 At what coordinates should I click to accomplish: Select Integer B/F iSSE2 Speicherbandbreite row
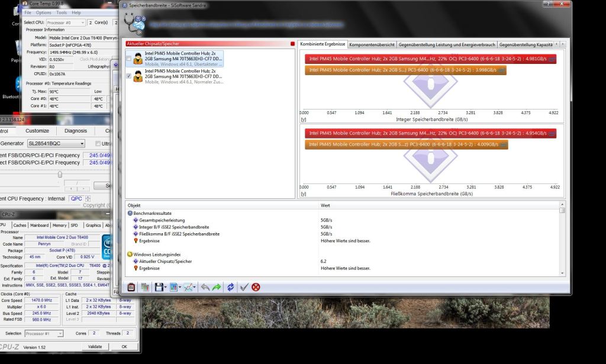coord(344,227)
